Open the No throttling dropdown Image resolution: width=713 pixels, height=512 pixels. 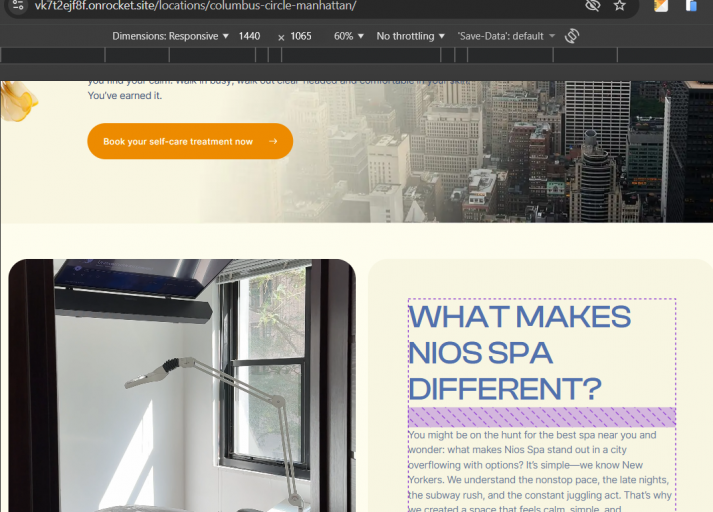click(x=410, y=36)
